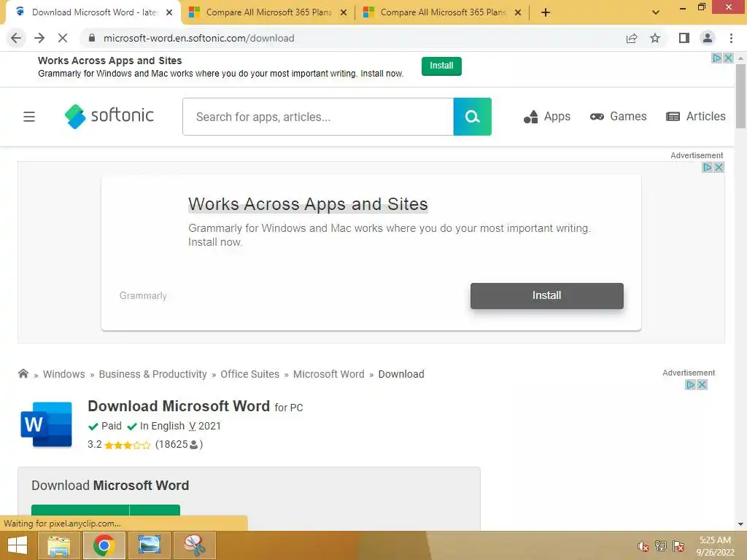Submit search with the magnifying glass button
Screen dimensions: 747x560
(472, 117)
